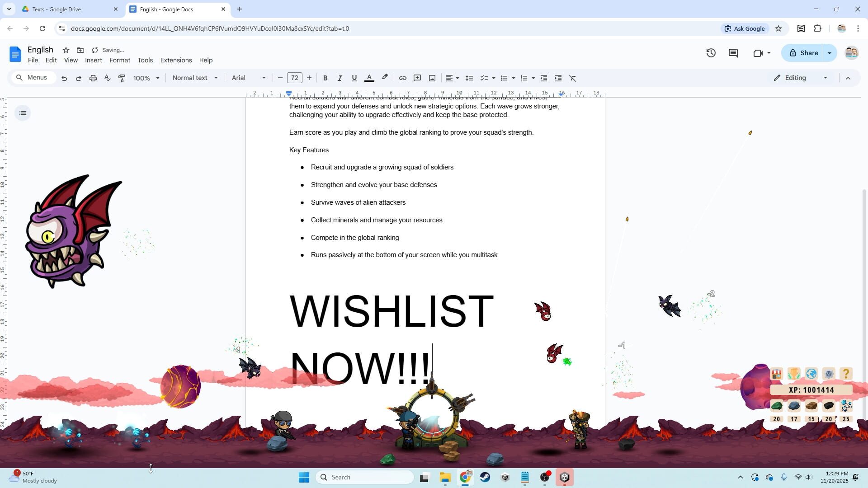Toggle the checklist formatting option
The image size is (868, 488).
(484, 78)
